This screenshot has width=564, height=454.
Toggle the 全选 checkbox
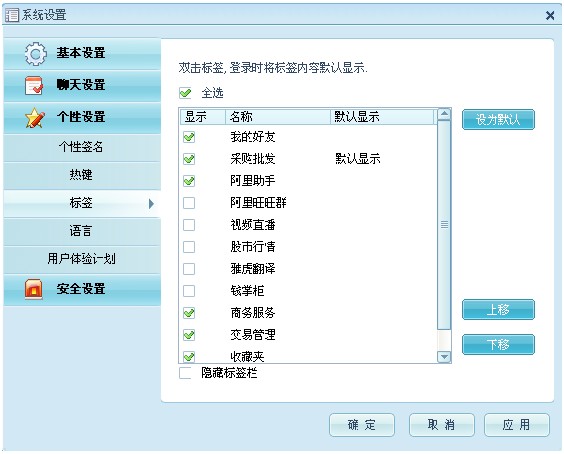coord(185,93)
